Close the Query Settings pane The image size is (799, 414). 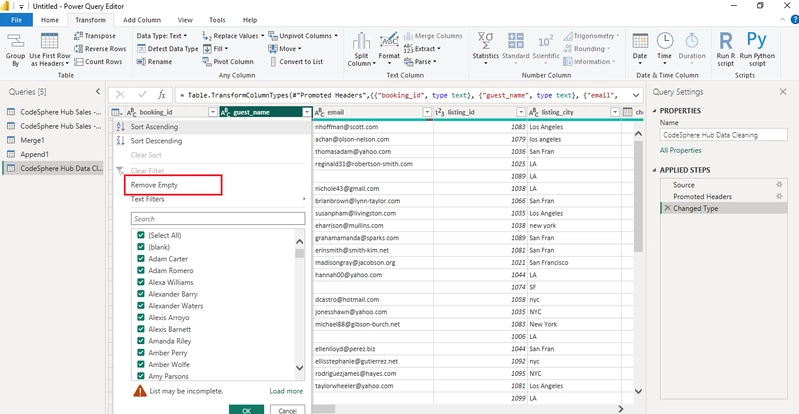click(x=783, y=92)
